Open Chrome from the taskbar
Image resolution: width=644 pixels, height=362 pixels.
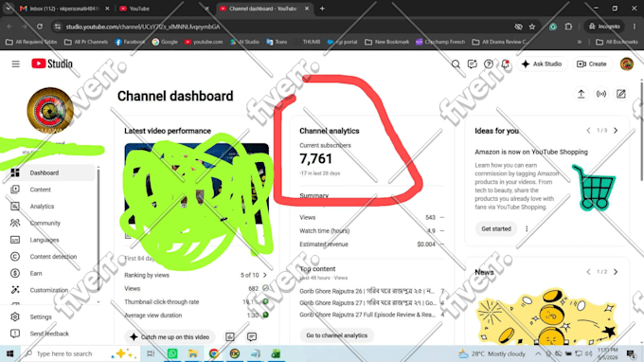pos(214,353)
